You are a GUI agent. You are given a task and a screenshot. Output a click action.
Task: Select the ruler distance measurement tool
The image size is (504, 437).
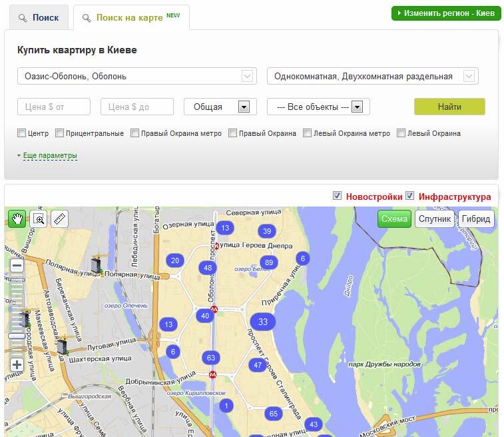60,218
